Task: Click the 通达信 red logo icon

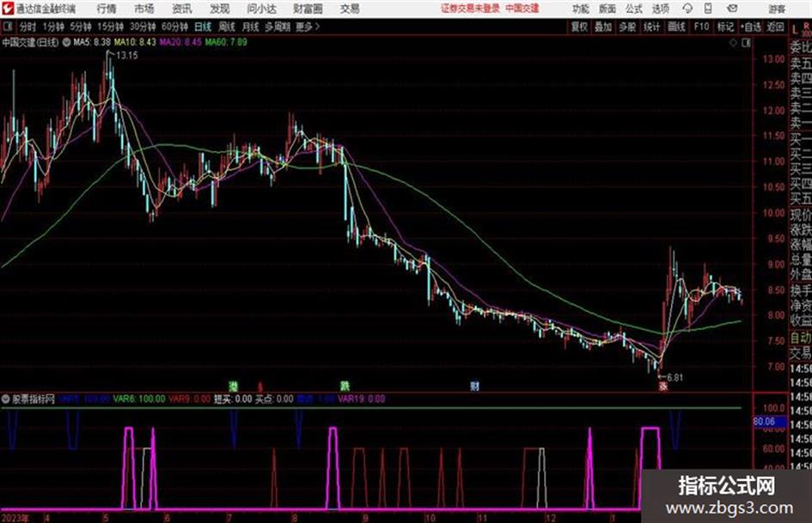Action: pos(8,9)
